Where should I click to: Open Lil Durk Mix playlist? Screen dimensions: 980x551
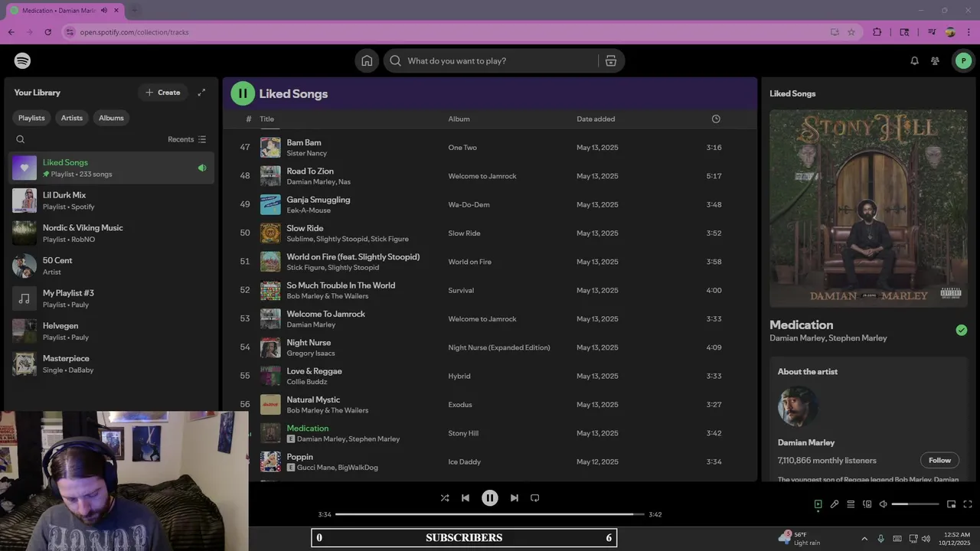[x=112, y=201]
